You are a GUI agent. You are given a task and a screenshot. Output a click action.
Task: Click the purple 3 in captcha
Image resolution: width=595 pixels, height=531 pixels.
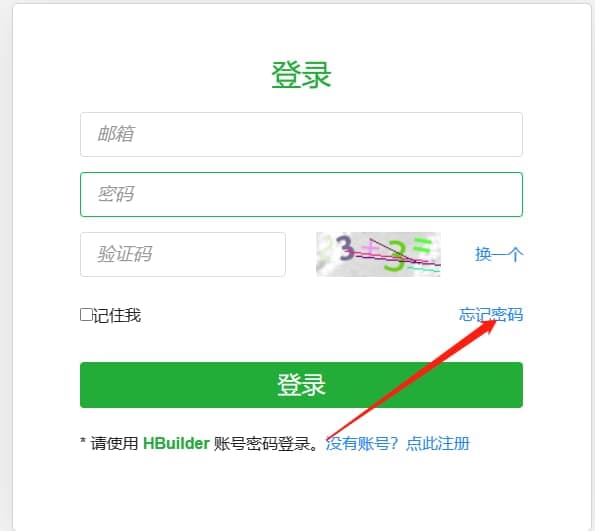point(346,248)
